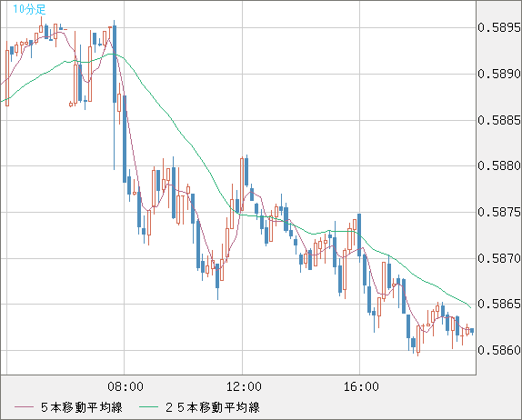Click the 25本移動平均線 legend text

click(x=213, y=407)
